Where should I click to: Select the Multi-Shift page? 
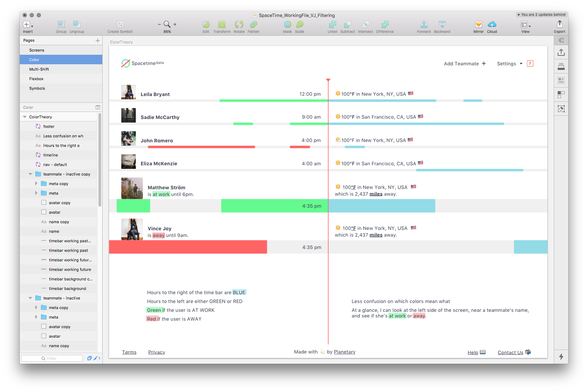coord(61,69)
